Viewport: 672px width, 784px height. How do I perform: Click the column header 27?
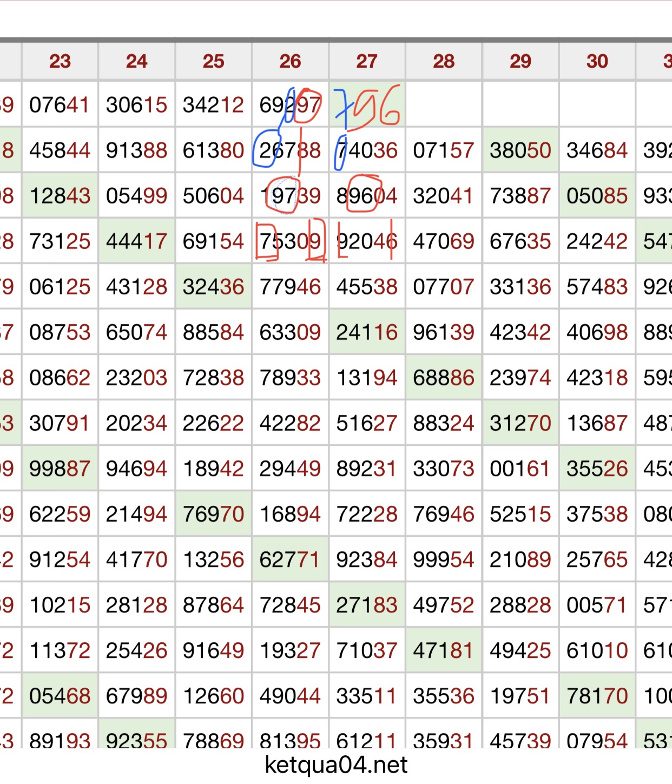[367, 61]
